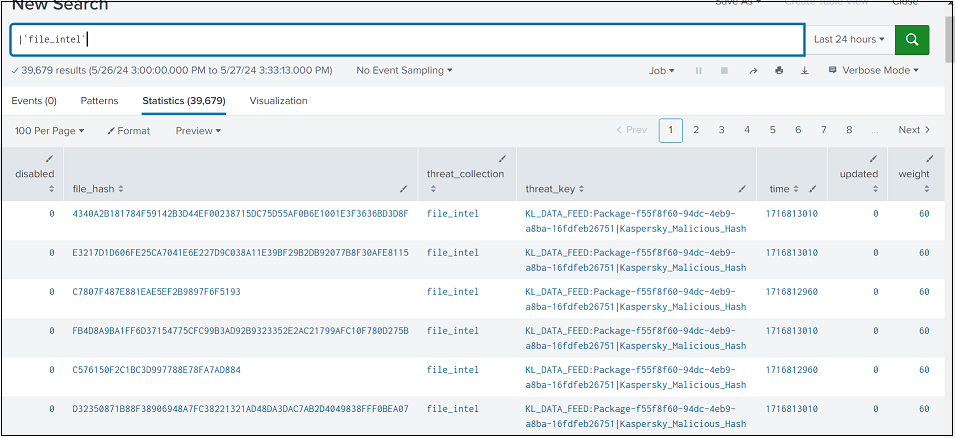The height and width of the screenshot is (438, 955).
Task: Open the No Event Sampling dropdown
Action: [x=404, y=71]
